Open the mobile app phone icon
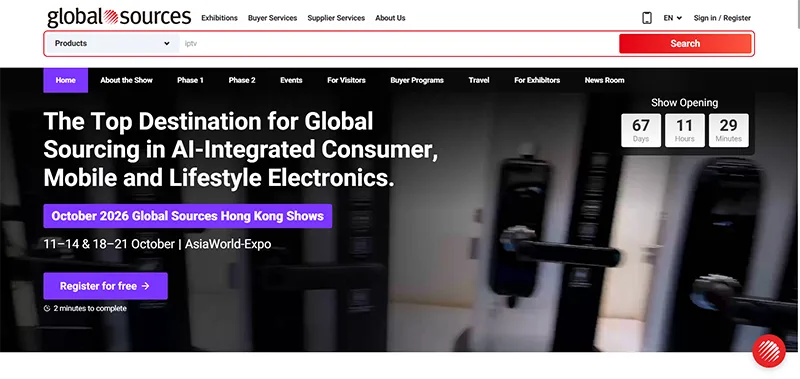Screen dimensions: 800x379 646,18
